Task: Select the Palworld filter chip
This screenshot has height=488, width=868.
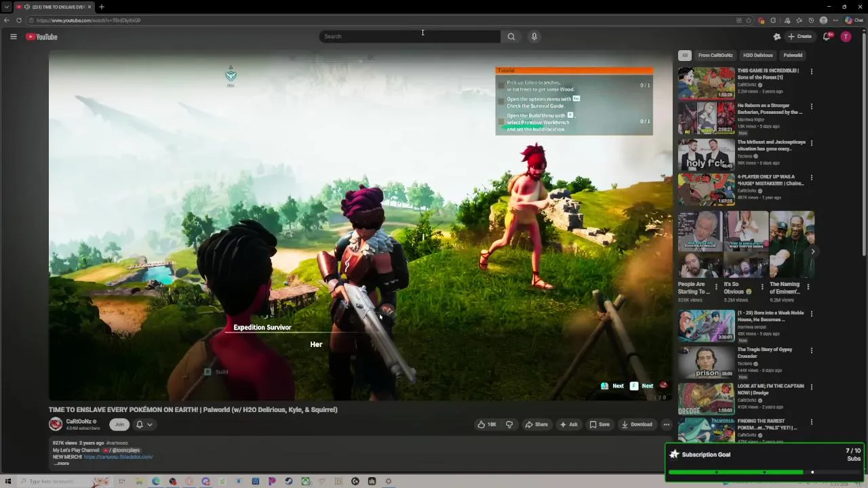Action: pyautogui.click(x=793, y=55)
